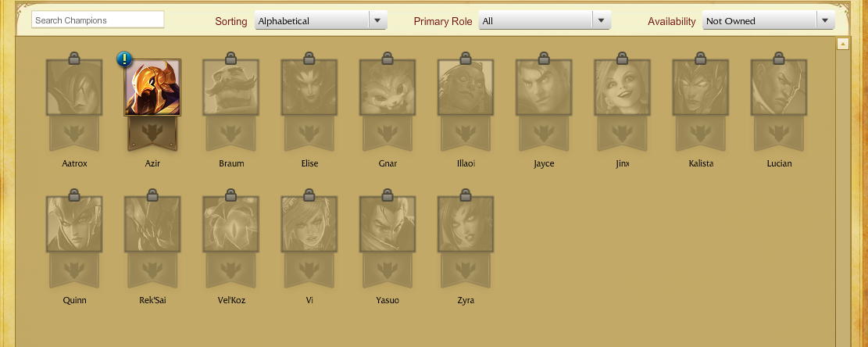Click the scrollbar up arrow button

point(842,44)
